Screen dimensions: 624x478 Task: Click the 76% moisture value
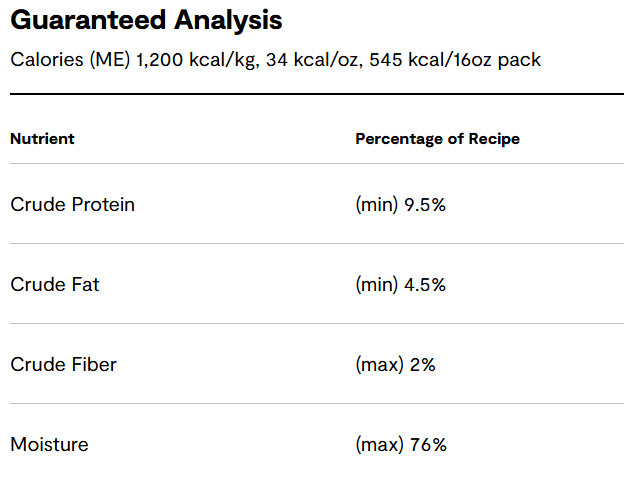pyautogui.click(x=427, y=445)
